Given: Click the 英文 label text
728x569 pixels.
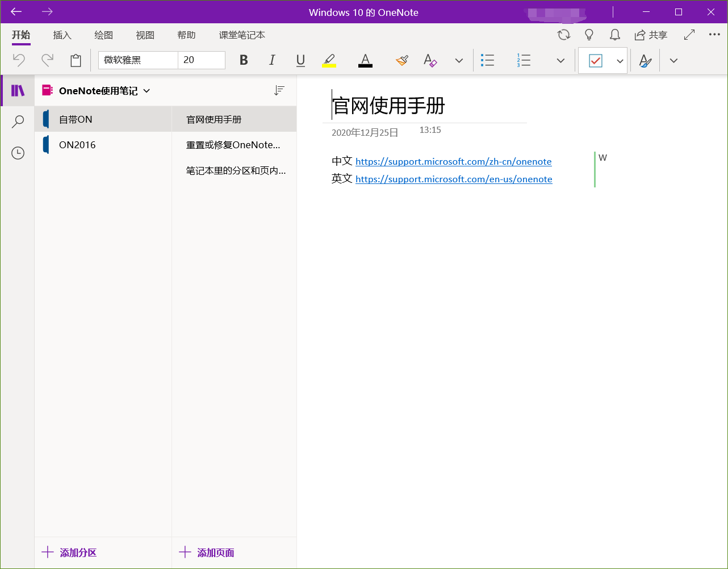Looking at the screenshot, I should pos(342,179).
